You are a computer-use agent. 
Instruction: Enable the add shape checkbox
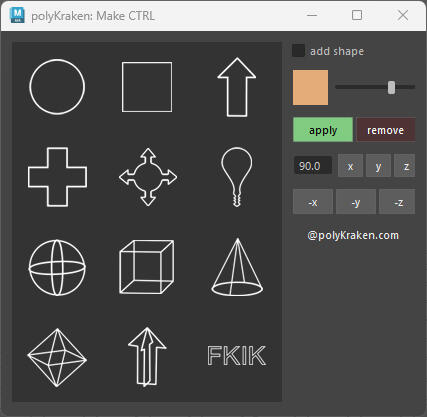[x=298, y=51]
